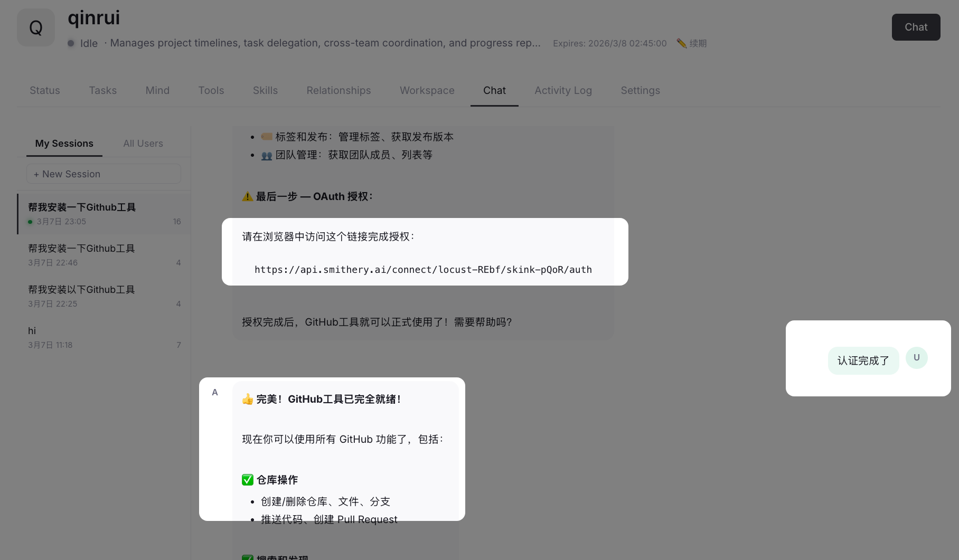Viewport: 959px width, 560px height.
Task: Open the Status tab
Action: point(45,90)
